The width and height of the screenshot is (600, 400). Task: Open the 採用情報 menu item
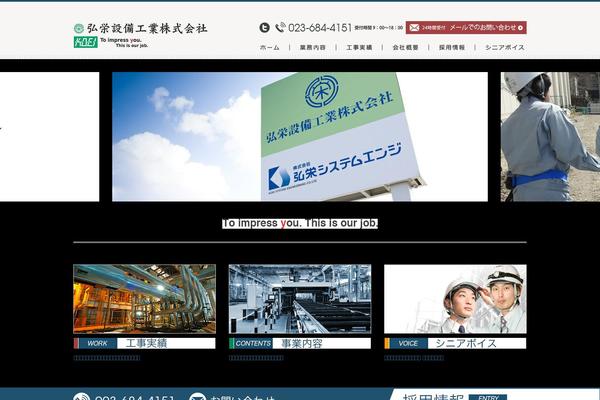click(452, 47)
